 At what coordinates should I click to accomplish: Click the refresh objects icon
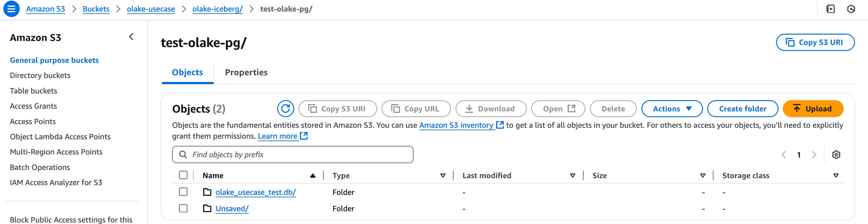(x=285, y=109)
